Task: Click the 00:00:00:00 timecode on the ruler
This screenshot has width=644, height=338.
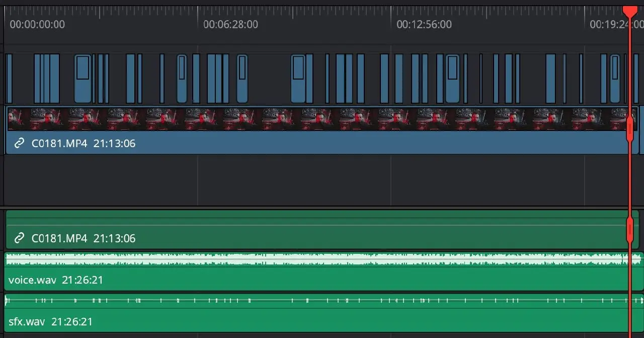Action: [x=37, y=24]
